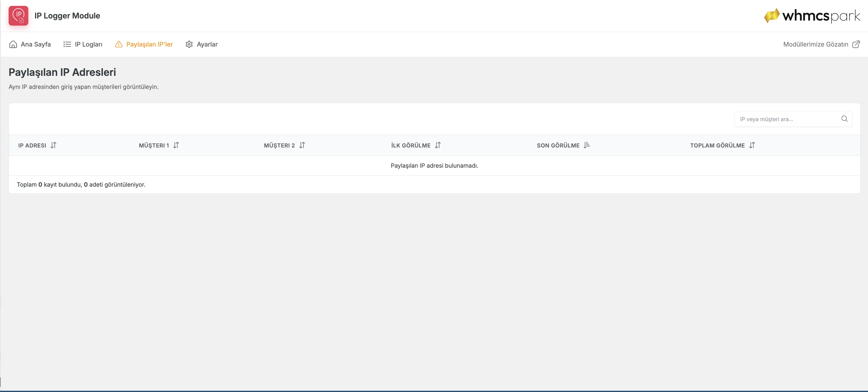Image resolution: width=868 pixels, height=392 pixels.
Task: Click the gear icon beside Ayarlar
Action: [x=189, y=44]
